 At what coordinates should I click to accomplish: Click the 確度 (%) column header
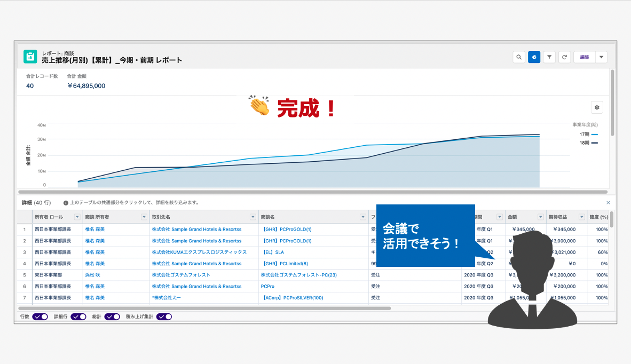(x=598, y=217)
